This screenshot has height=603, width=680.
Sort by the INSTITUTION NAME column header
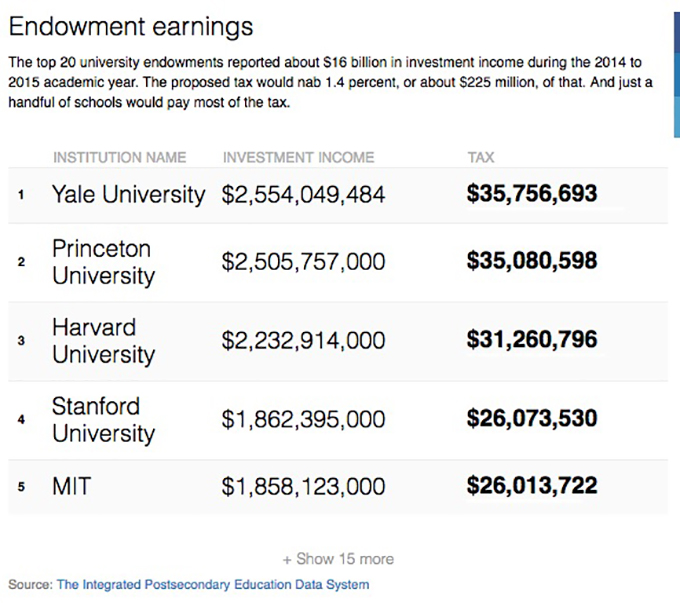[x=119, y=157]
